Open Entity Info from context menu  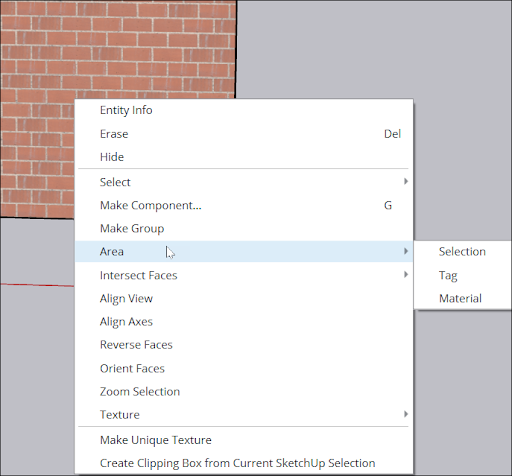pyautogui.click(x=244, y=110)
